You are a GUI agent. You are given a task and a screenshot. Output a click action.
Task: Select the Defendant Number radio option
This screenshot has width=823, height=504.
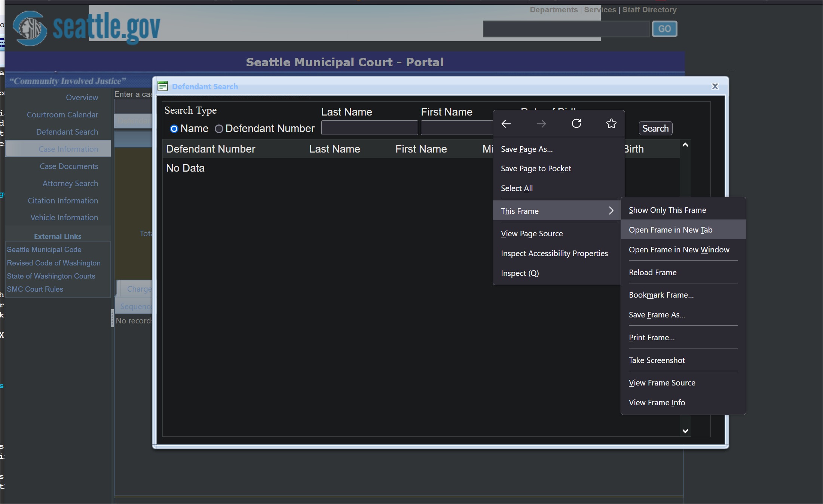tap(219, 129)
